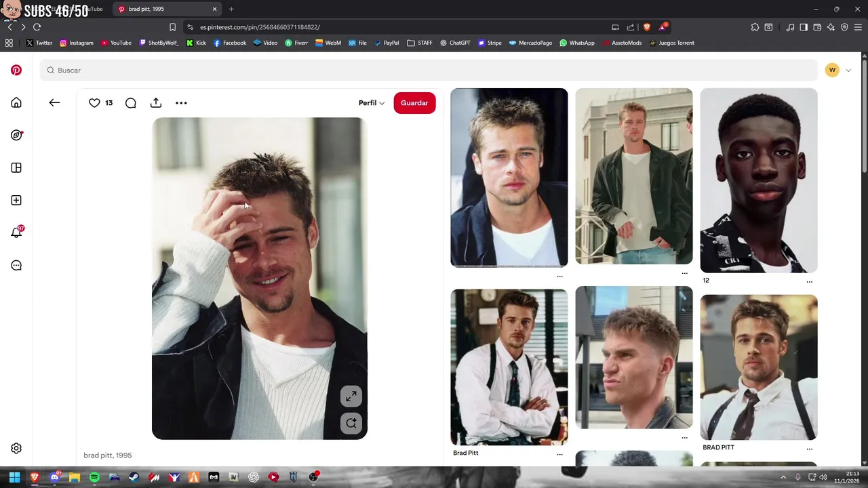Open the notifications bell in sidebar

(x=16, y=232)
